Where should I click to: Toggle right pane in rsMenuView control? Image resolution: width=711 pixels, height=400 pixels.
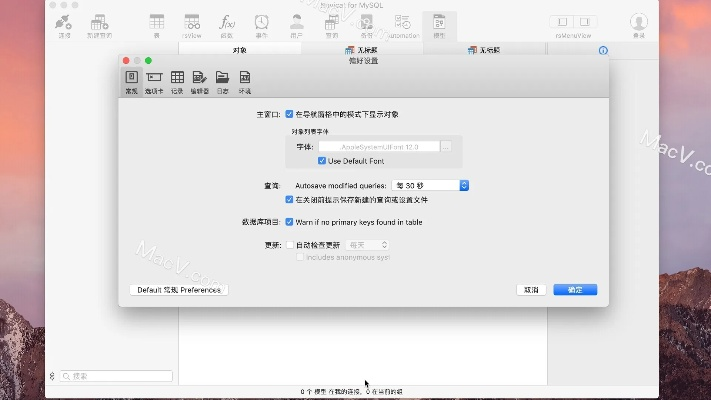click(x=585, y=22)
